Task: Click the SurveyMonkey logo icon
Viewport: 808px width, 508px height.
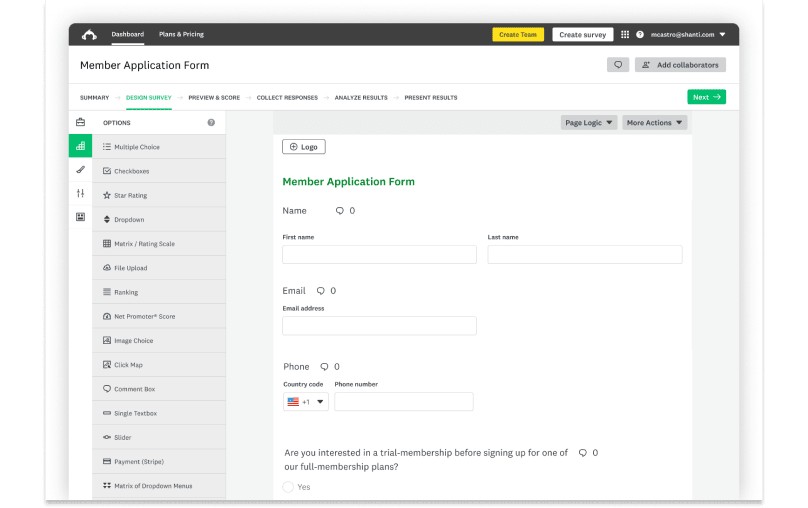Action: [x=89, y=34]
